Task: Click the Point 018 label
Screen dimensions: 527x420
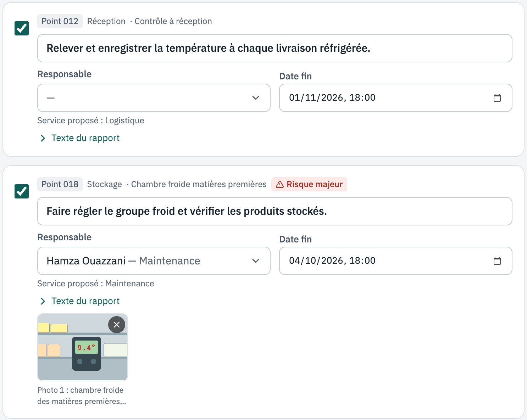Action: tap(60, 184)
